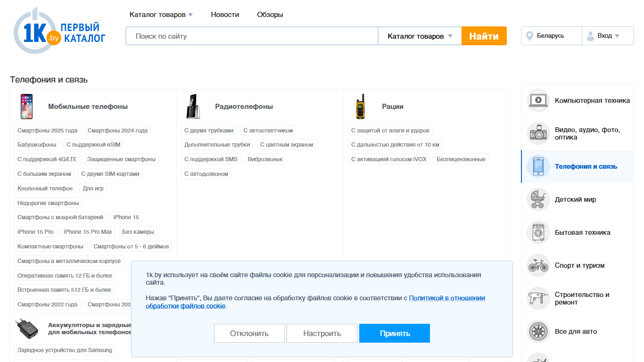
Task: Open the Радиотелефоны category heading
Action: pyautogui.click(x=244, y=107)
